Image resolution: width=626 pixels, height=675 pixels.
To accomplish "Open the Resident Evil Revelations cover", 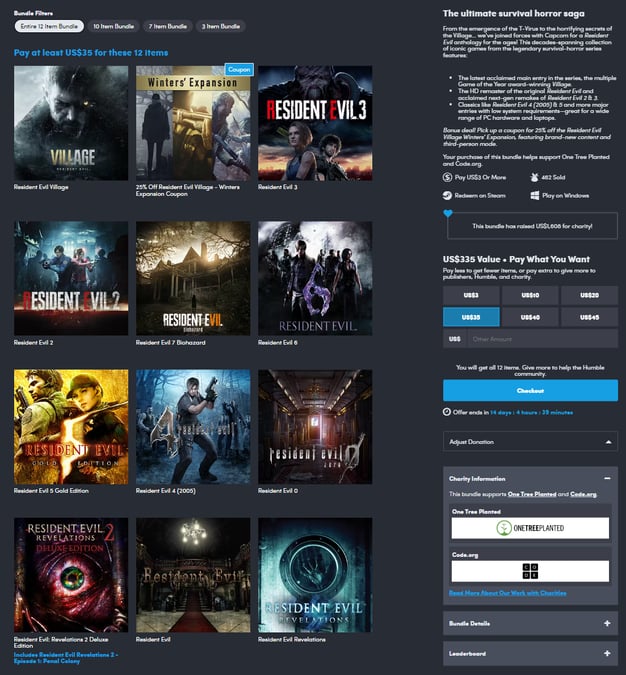I will (x=315, y=575).
